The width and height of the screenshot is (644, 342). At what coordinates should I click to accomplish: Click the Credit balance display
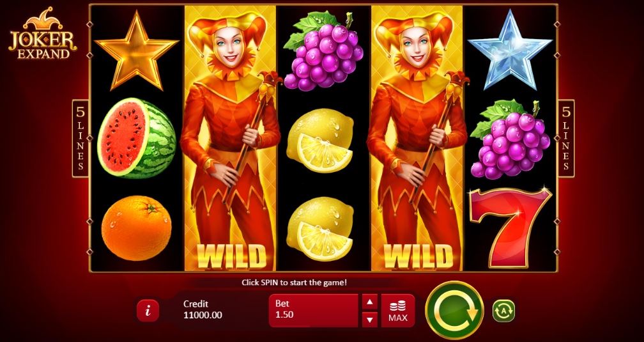point(203,309)
